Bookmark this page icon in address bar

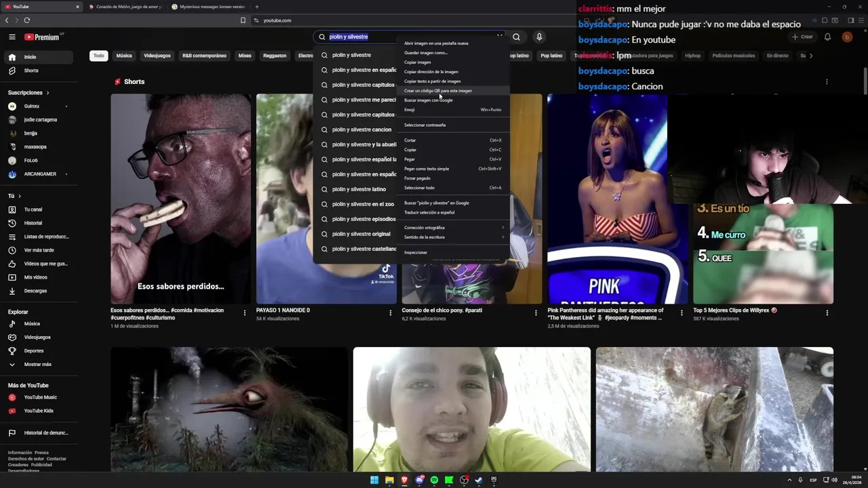click(x=243, y=20)
